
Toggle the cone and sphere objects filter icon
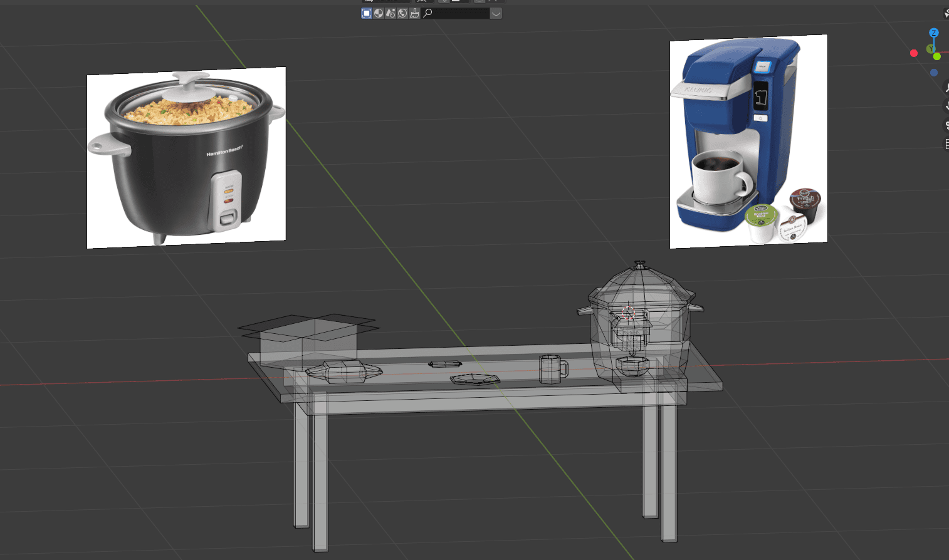(391, 13)
